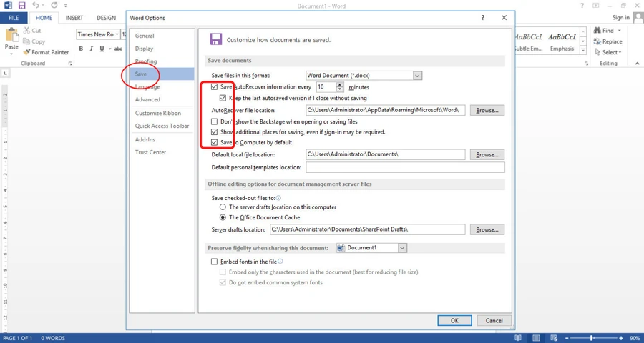The width and height of the screenshot is (644, 343).
Task: Open Customize Quick Access Toolbar arrow
Action: coord(66,6)
